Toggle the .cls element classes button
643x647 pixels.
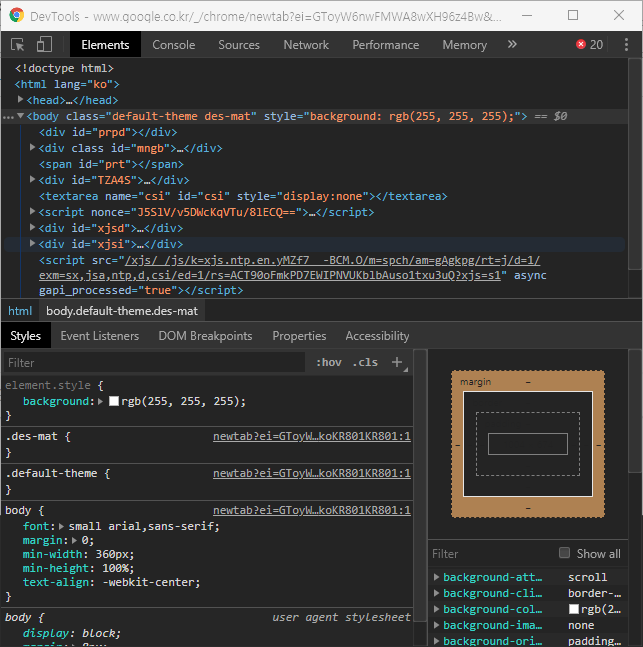365,362
